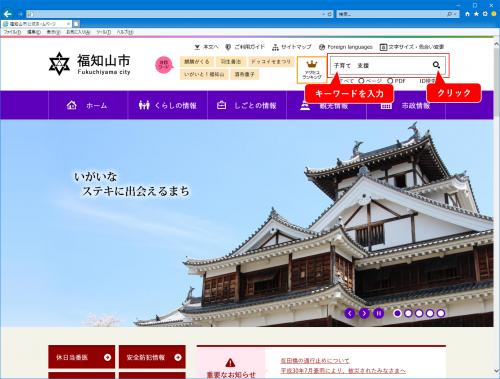
Task: Open the 休日当番医 red button
Action: [82, 357]
